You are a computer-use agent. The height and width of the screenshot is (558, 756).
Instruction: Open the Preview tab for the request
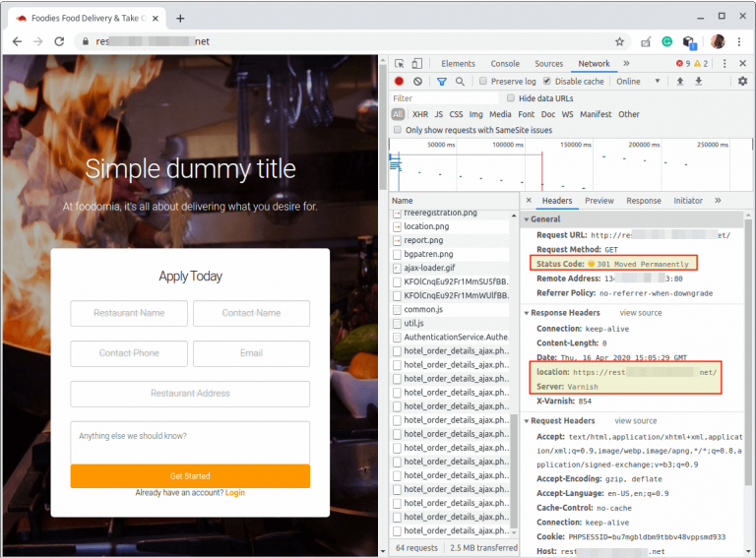point(598,201)
